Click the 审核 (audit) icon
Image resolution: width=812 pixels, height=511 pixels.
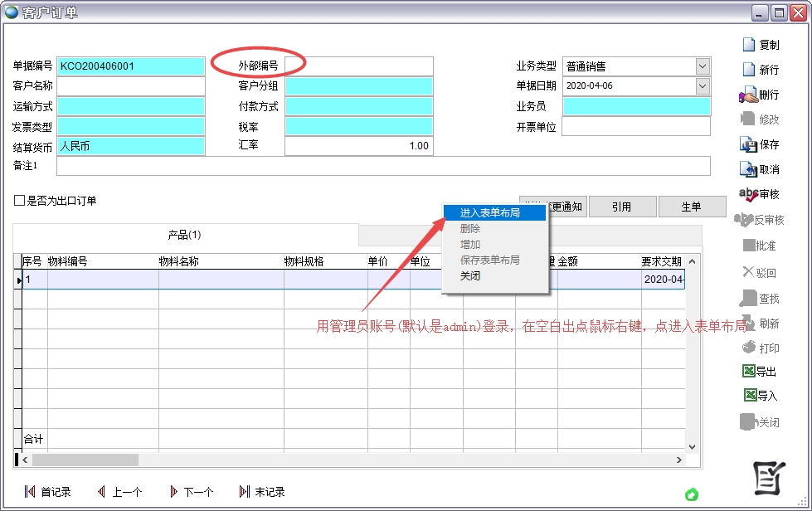coord(748,194)
